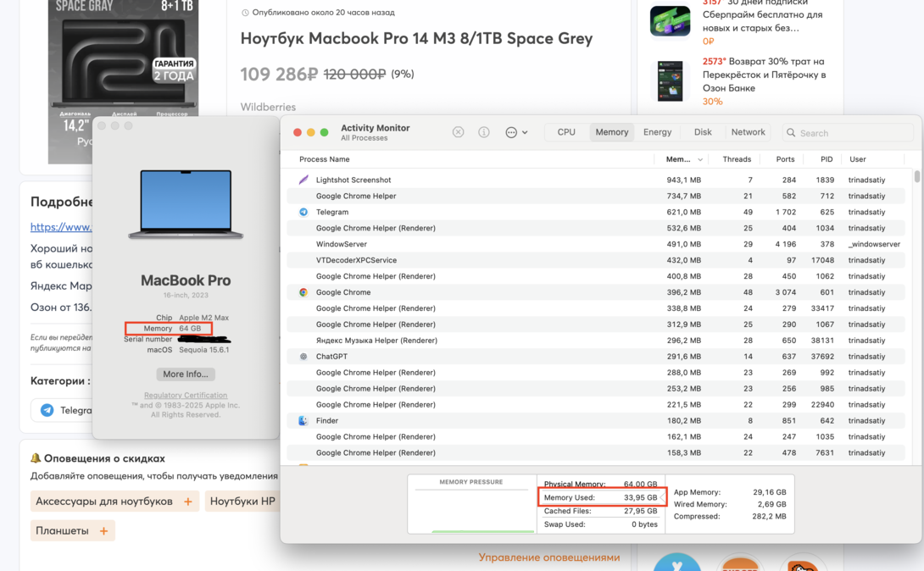924x571 pixels.
Task: Open the Управление оповещениями link
Action: (x=548, y=557)
